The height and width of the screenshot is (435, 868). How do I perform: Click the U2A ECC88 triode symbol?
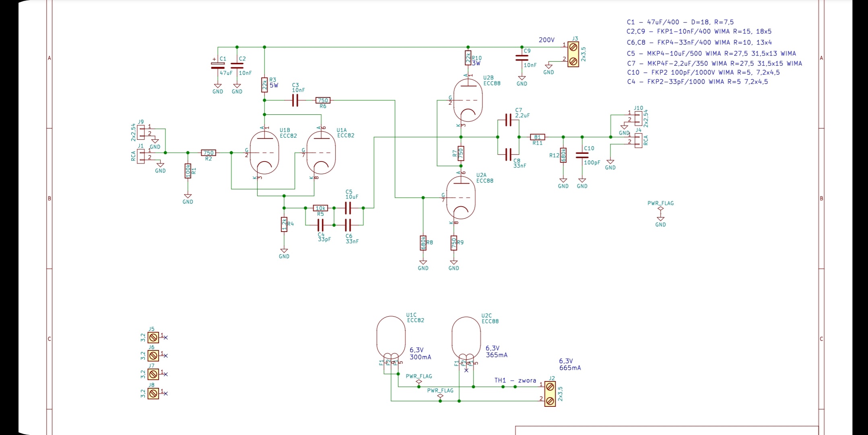tap(461, 198)
